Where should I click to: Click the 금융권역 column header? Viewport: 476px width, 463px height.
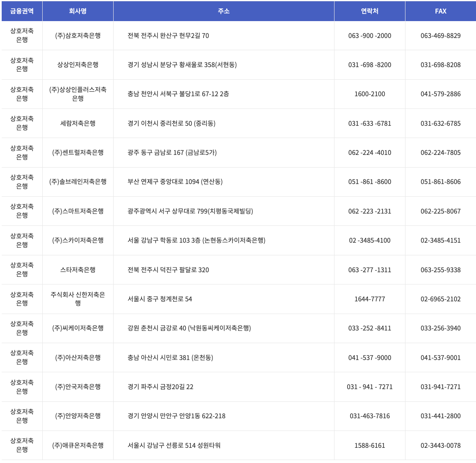coord(22,11)
